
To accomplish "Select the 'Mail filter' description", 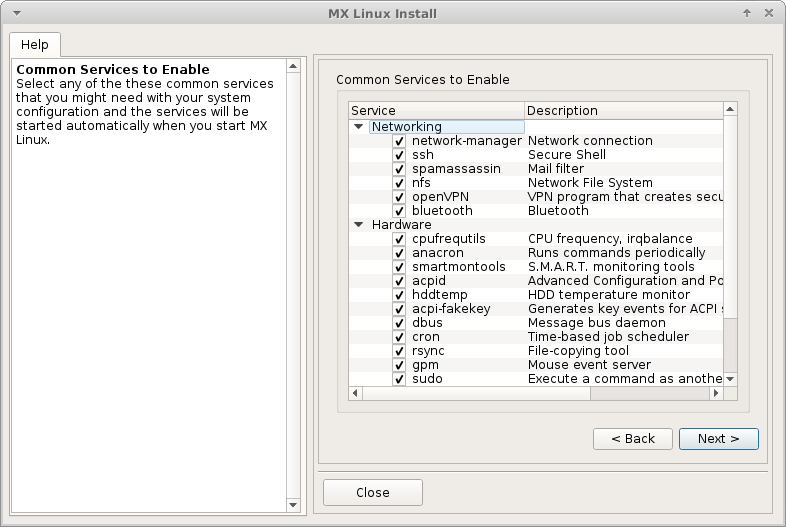I will pos(555,169).
